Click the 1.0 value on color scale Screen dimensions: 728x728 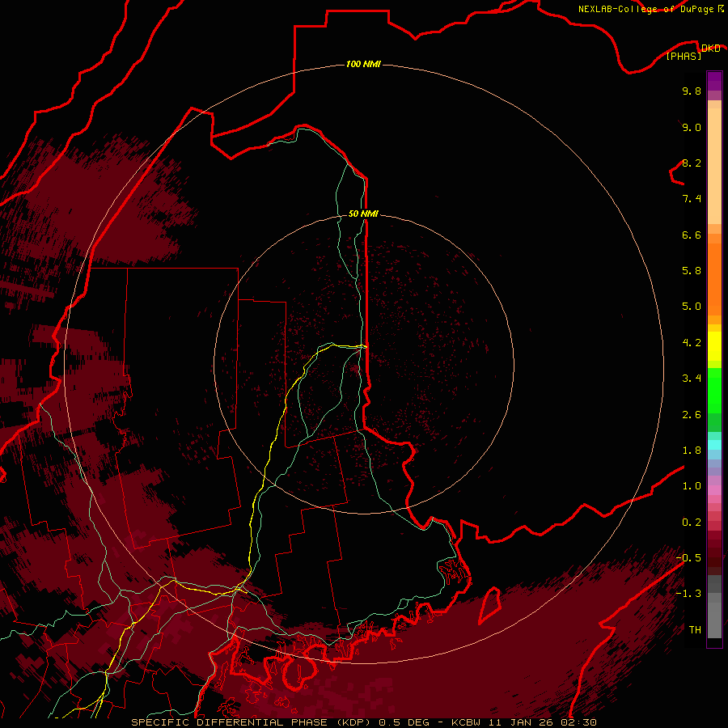pos(692,486)
